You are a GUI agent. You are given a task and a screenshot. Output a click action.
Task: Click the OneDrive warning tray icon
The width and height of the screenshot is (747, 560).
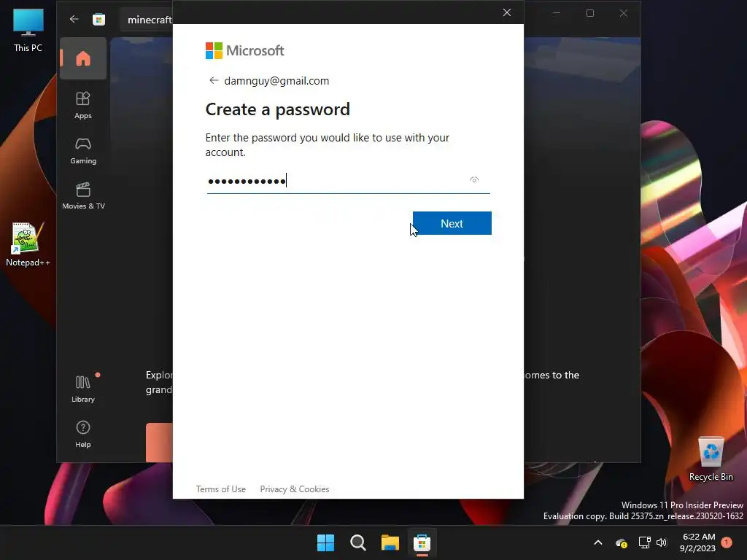click(x=622, y=542)
